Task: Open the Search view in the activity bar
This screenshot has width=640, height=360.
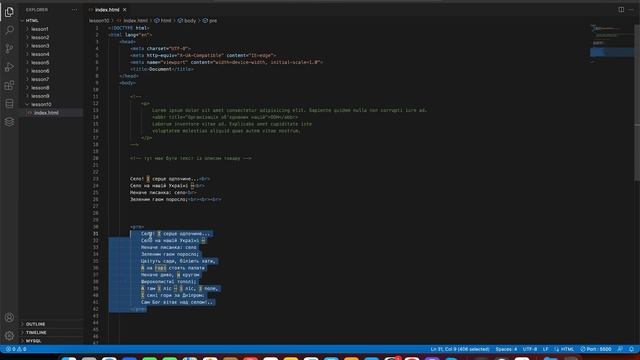Action: 9,30
